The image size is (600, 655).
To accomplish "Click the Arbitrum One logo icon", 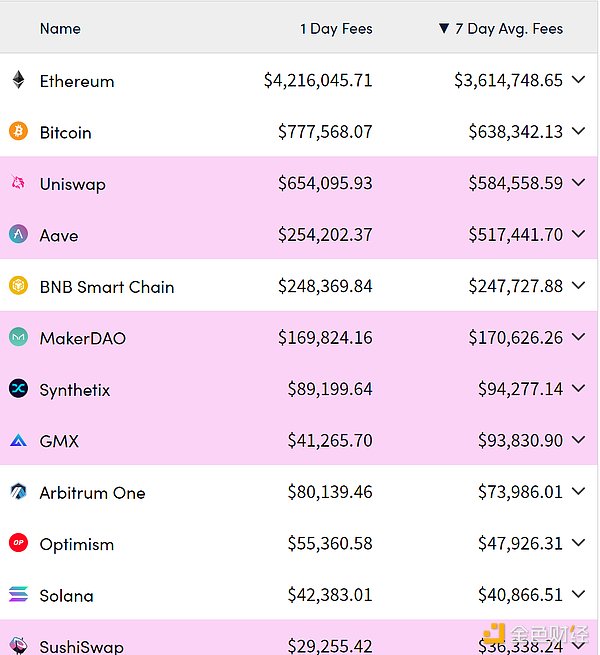I will point(18,492).
